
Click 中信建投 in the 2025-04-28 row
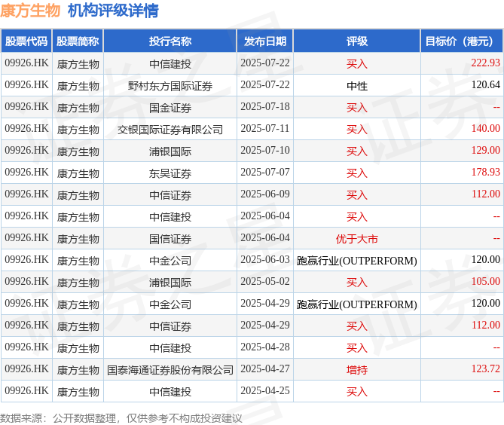[x=170, y=348]
